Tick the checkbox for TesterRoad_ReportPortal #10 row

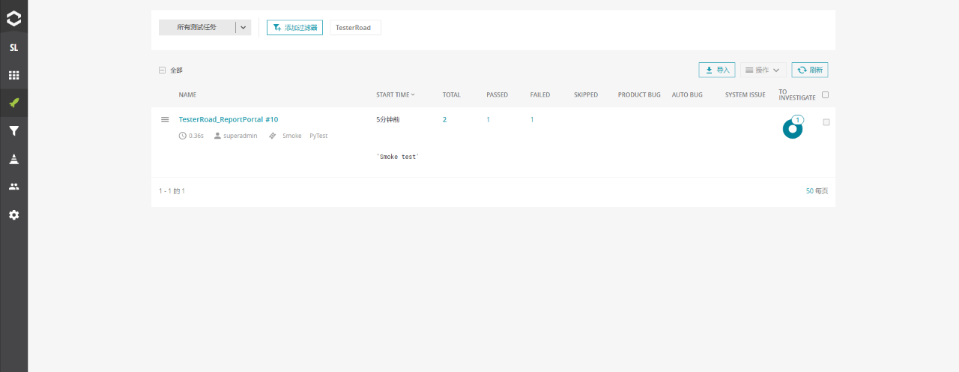(x=826, y=122)
